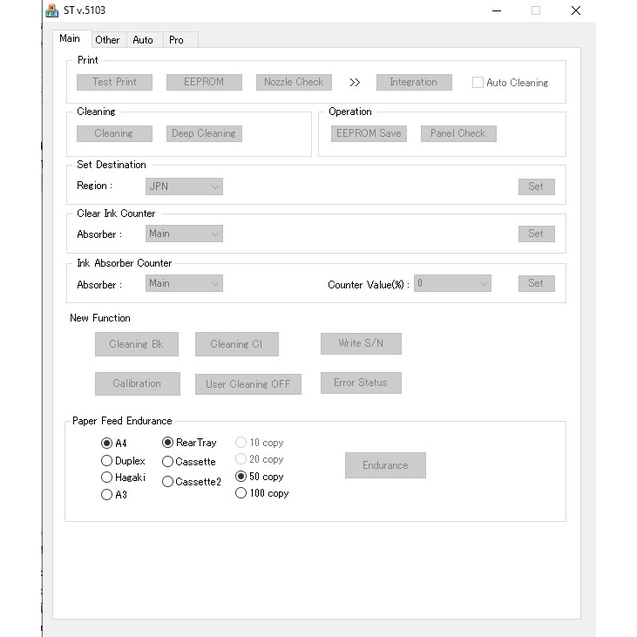Start the Endurance test button

pos(385,465)
